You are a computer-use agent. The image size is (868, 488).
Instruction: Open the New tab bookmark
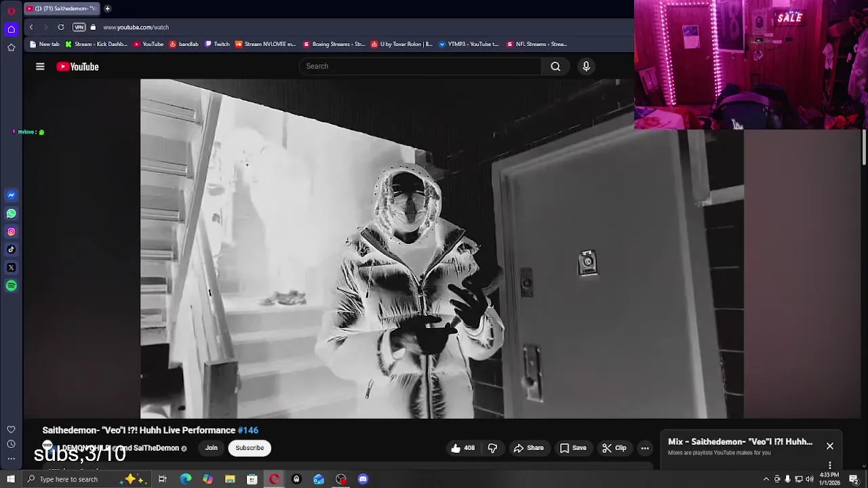pyautogui.click(x=45, y=44)
